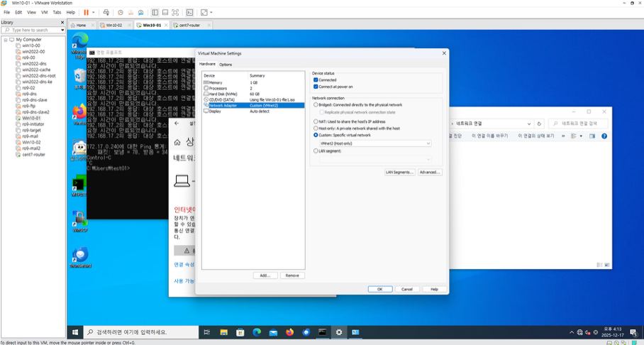Expand address dropdown in Network Connections window
Image resolution: width=644 pixels, height=345 pixels.
[x=529, y=124]
